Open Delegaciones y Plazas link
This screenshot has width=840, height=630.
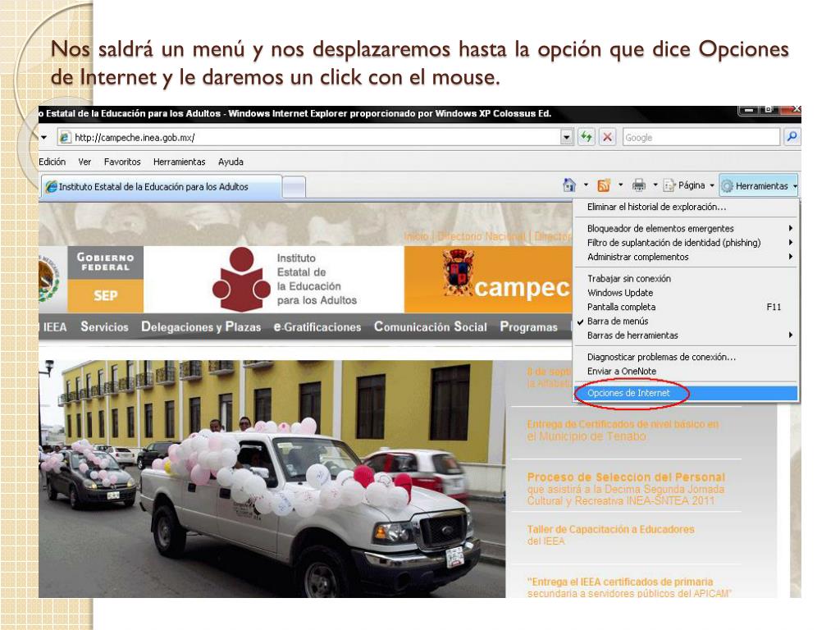201,326
